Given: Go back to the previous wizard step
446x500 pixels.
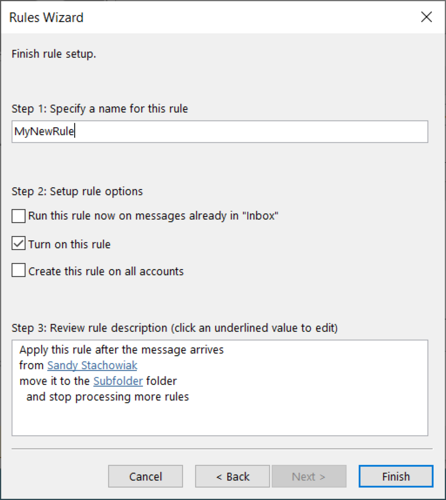Looking at the screenshot, I should click(232, 476).
